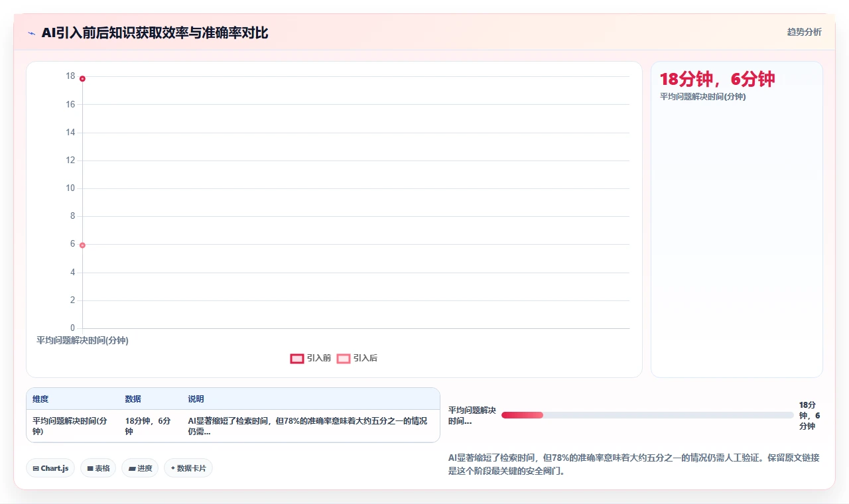Click the 6 data point on chart
This screenshot has height=504, width=849.
coord(82,245)
